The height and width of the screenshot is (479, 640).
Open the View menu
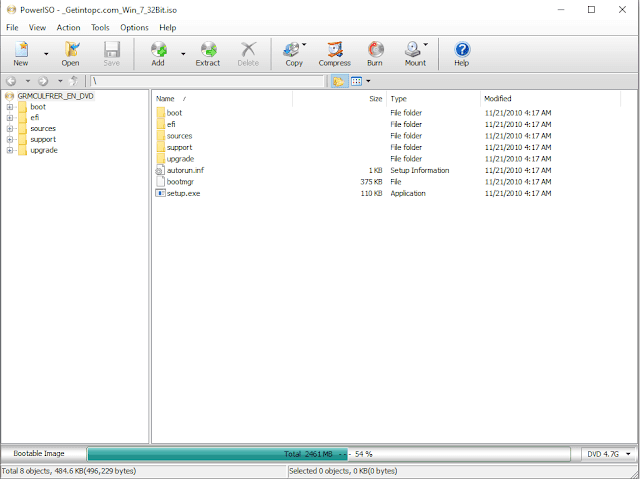click(x=37, y=28)
